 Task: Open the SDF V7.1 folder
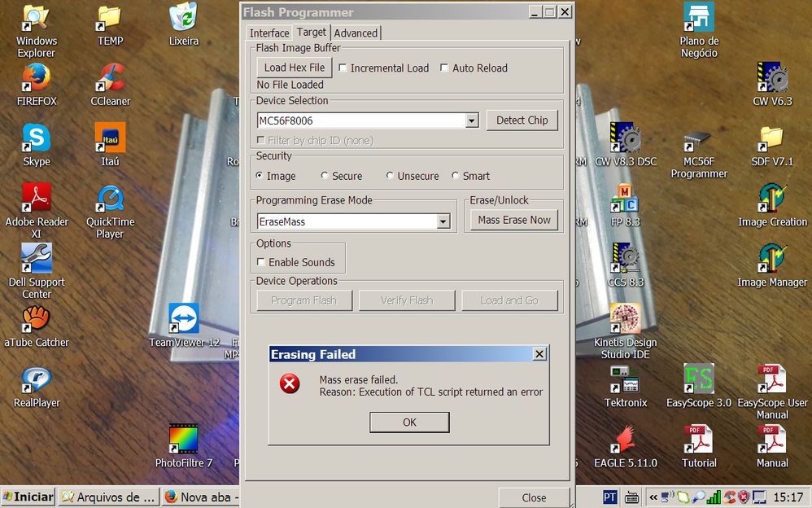772,145
